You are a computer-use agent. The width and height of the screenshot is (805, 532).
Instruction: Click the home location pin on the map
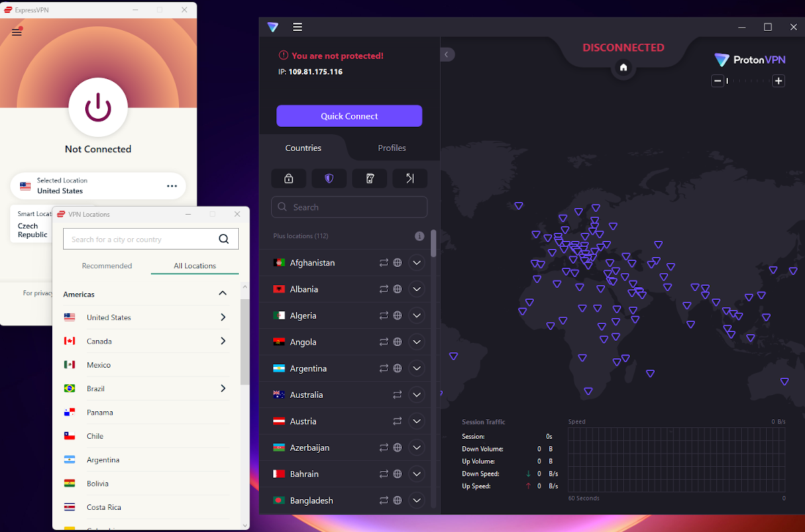623,68
